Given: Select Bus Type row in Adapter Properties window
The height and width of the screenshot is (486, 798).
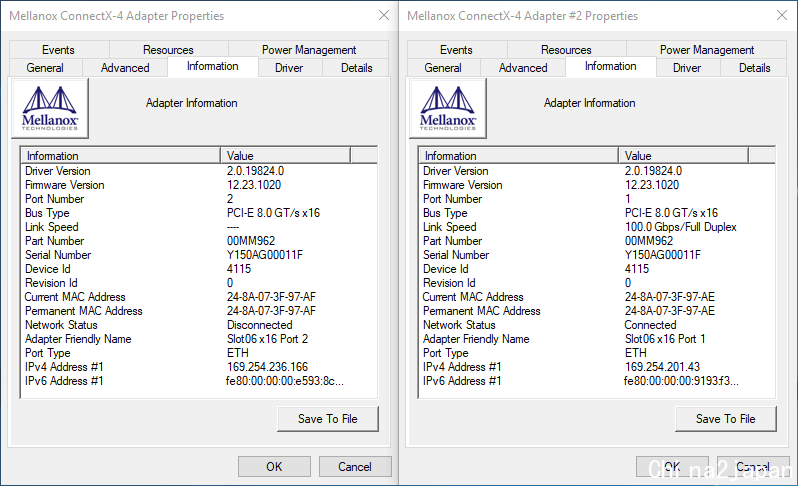Looking at the screenshot, I should pos(199,213).
